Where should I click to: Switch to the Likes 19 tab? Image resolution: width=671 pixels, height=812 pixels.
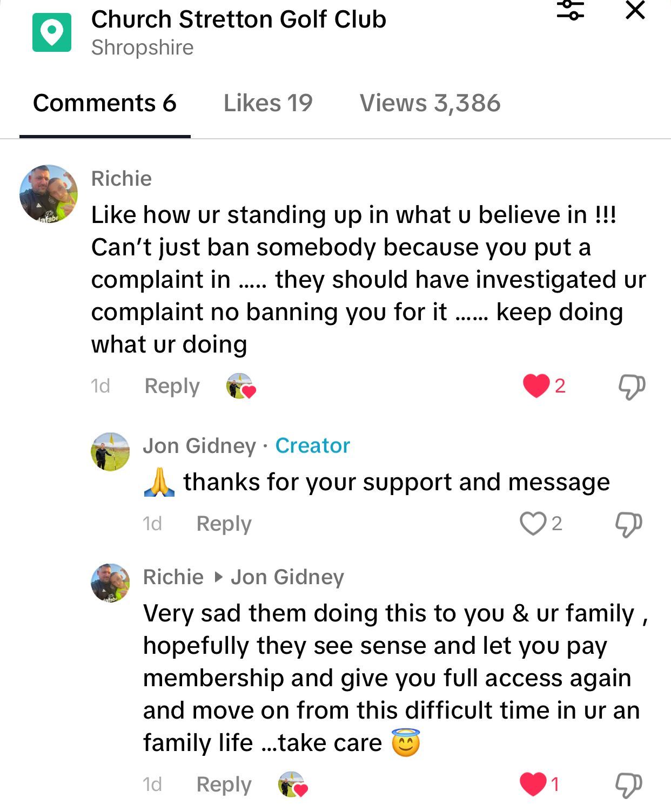(x=268, y=103)
